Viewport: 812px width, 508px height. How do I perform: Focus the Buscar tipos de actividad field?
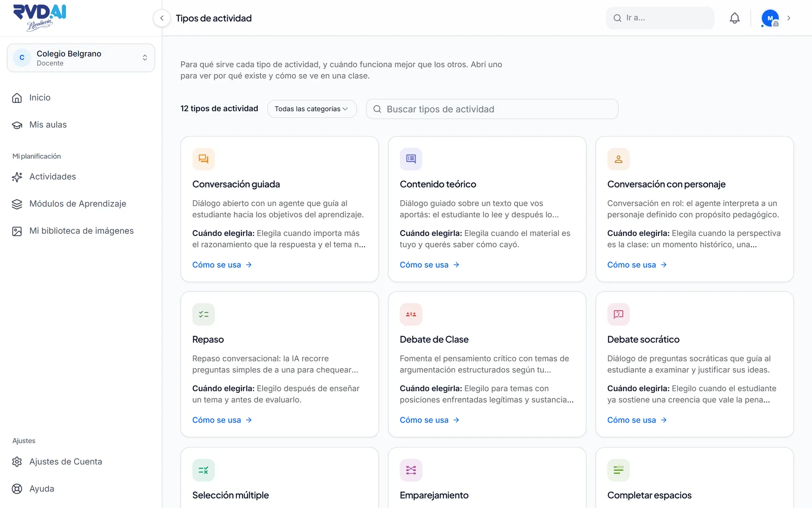tap(492, 109)
